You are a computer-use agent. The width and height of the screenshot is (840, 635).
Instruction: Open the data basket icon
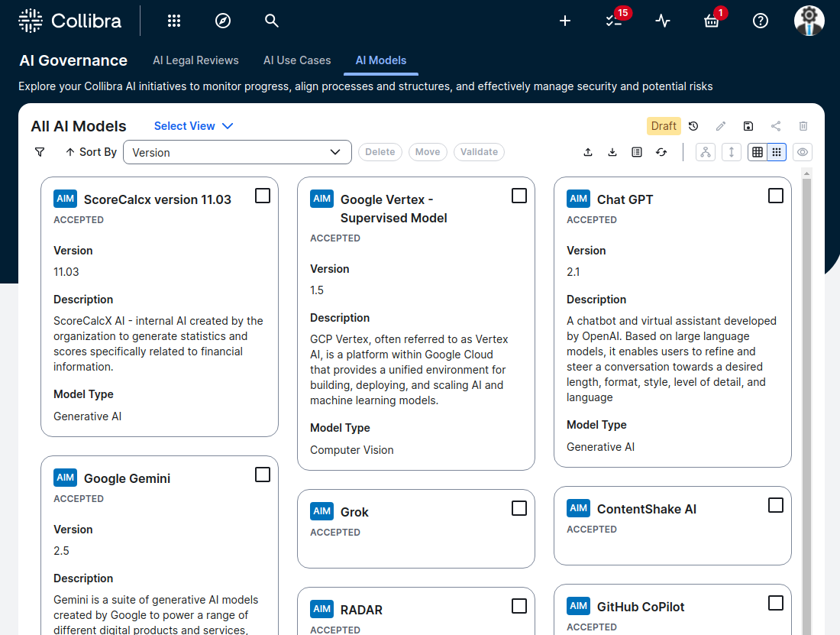pos(712,21)
